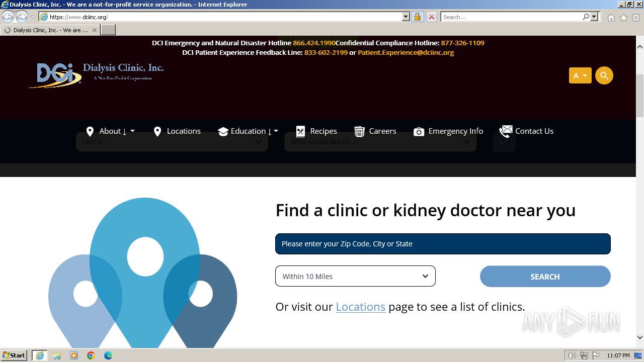Click the security lock icon
644x362 pixels.
coord(417,17)
